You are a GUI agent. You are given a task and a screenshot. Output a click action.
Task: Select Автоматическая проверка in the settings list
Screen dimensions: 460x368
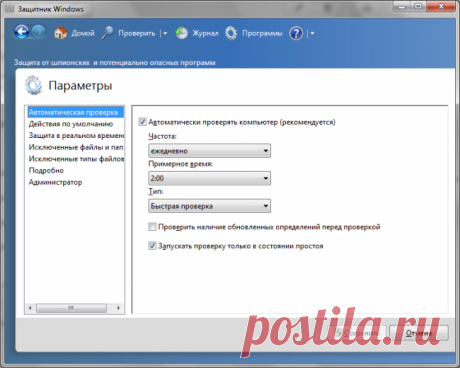point(75,112)
